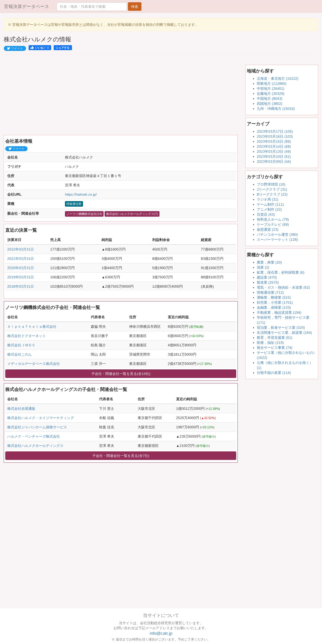
Task: Browse 関東地方 (112860) region
Action: [x=271, y=84]
